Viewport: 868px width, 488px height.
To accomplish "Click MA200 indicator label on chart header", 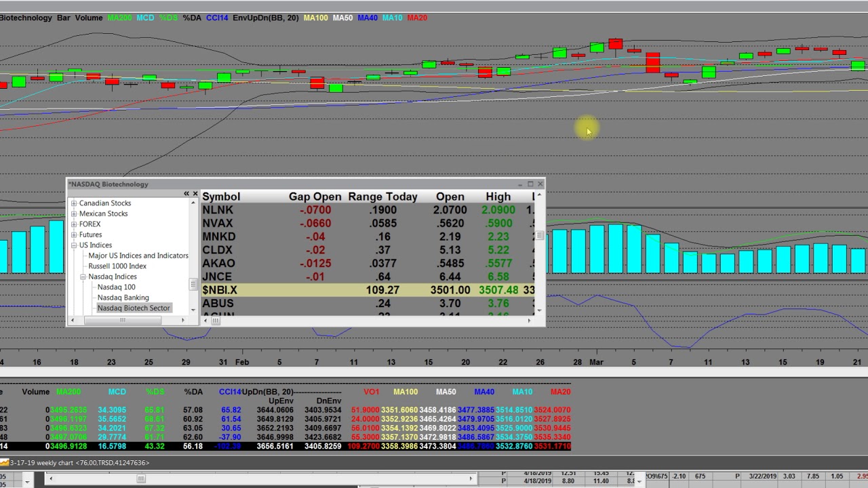I will point(120,18).
